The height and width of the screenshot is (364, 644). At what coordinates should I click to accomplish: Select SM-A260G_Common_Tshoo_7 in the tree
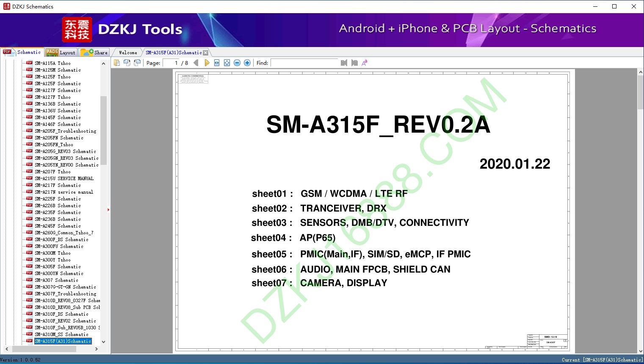pos(64,233)
